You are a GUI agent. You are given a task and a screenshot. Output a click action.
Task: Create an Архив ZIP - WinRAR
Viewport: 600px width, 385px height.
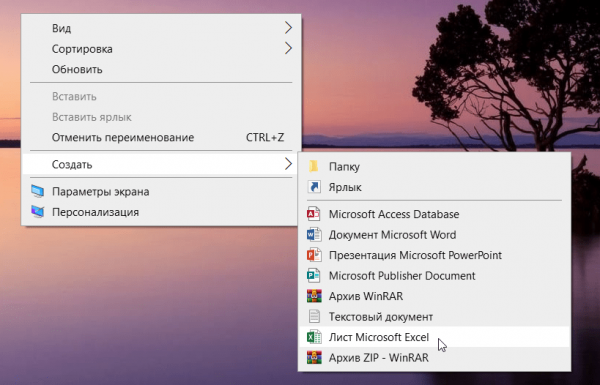pos(434,357)
